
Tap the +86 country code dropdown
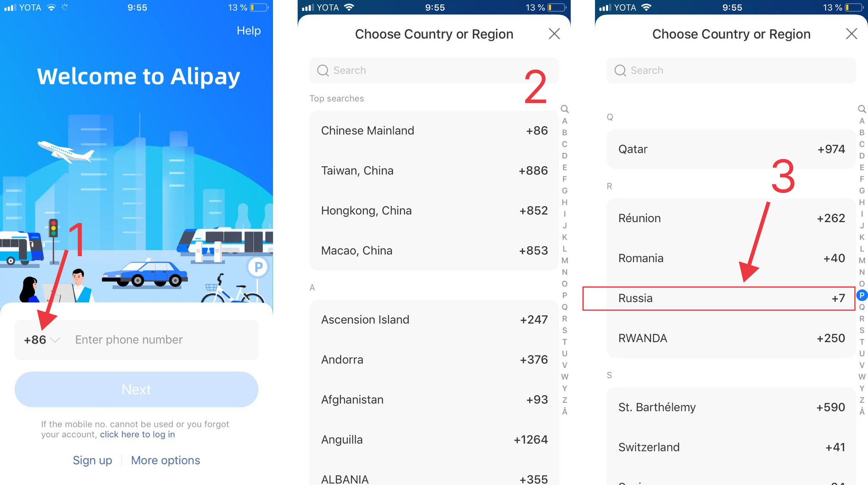(x=39, y=339)
